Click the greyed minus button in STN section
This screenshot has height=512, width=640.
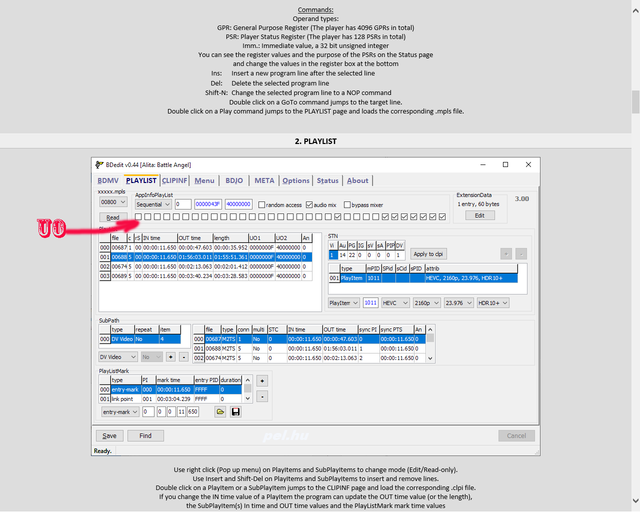tap(521, 254)
